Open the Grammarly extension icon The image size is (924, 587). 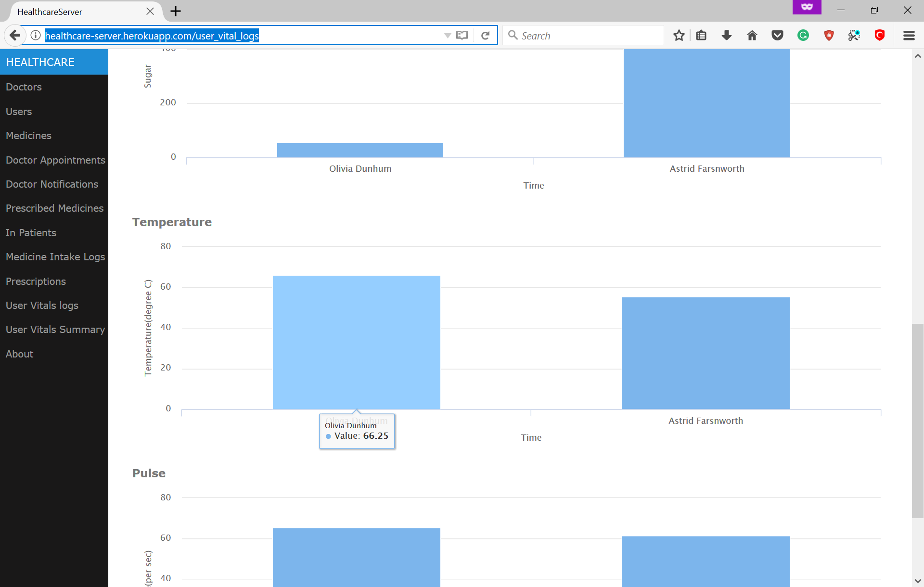click(x=803, y=35)
